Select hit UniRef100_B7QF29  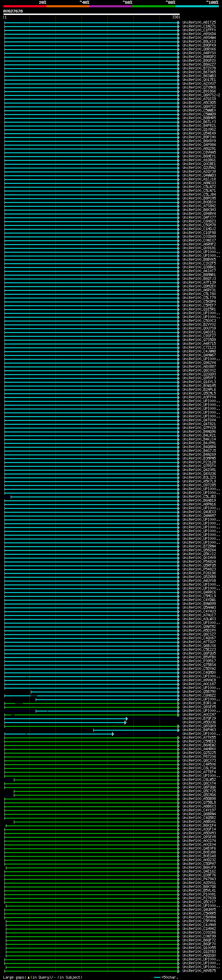[199, 718]
